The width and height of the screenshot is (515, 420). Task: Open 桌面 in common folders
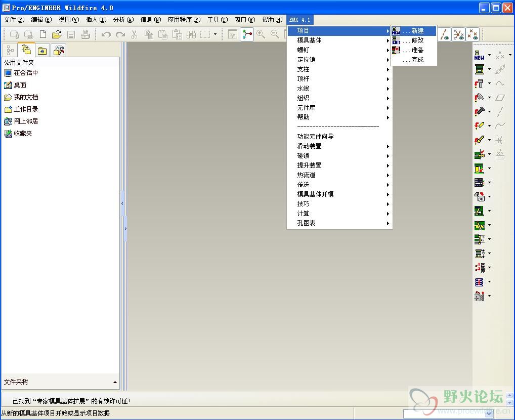click(15, 85)
